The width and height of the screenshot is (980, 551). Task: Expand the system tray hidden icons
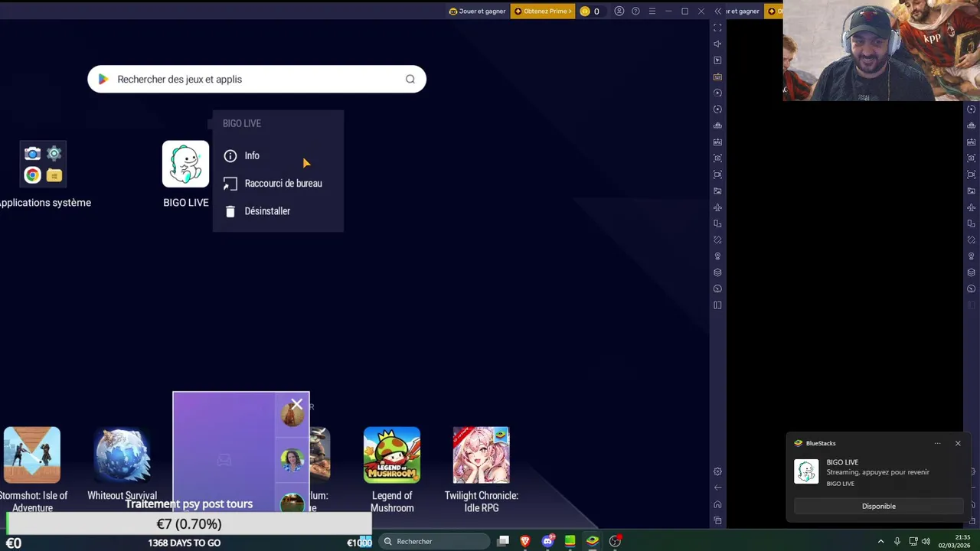coord(880,541)
